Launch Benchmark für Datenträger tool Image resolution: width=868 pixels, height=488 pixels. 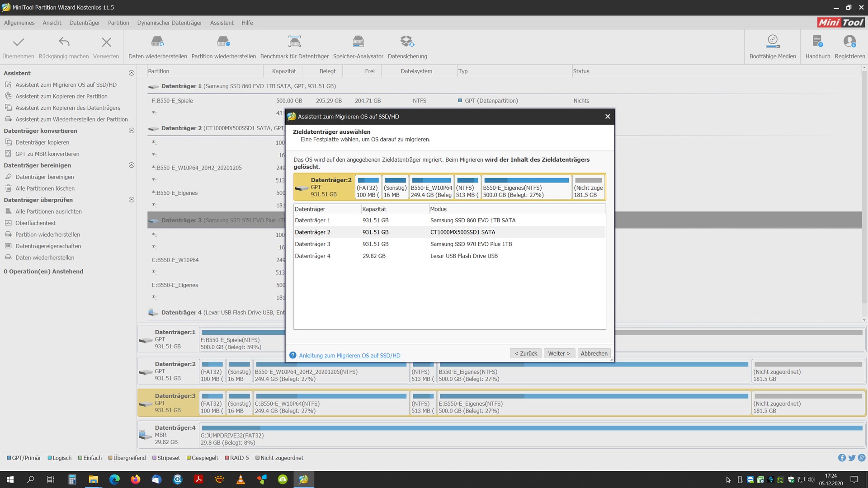(294, 42)
